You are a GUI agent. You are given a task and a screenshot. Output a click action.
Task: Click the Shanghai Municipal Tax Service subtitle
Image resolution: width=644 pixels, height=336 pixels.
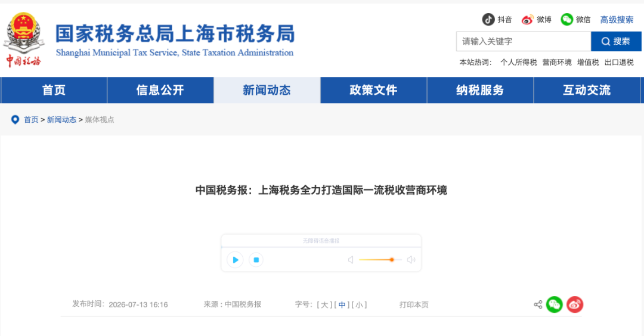click(x=175, y=52)
